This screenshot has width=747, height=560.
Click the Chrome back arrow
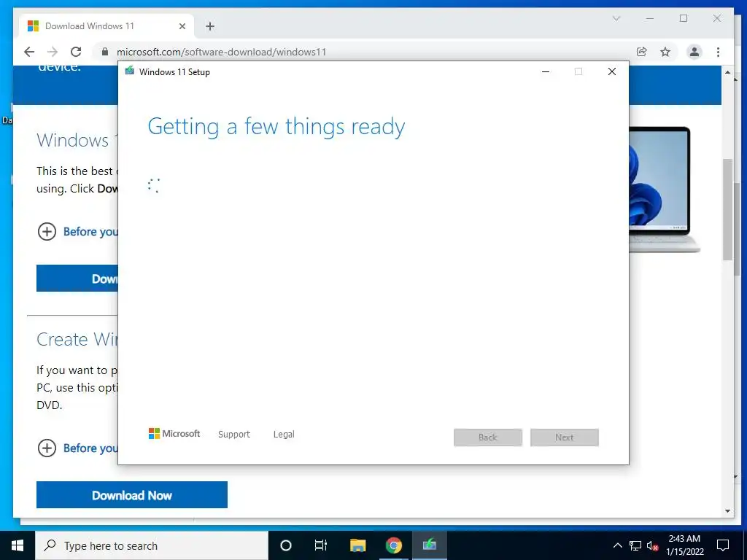[x=29, y=52]
